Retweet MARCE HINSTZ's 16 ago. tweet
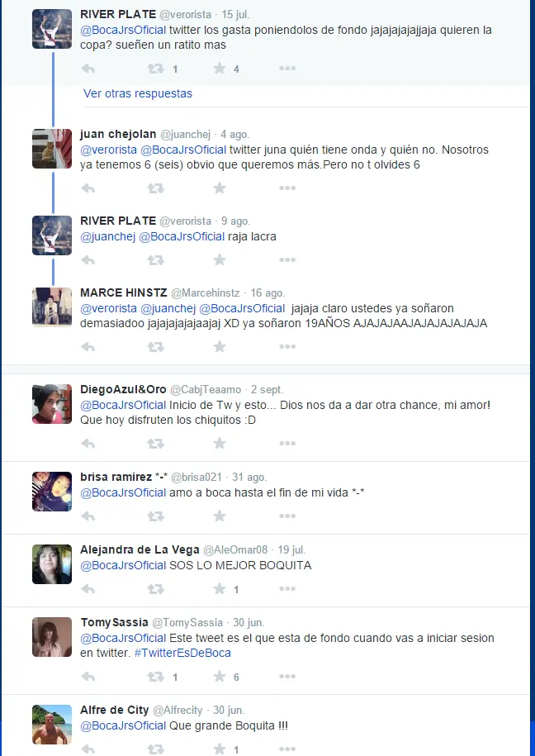 point(156,347)
